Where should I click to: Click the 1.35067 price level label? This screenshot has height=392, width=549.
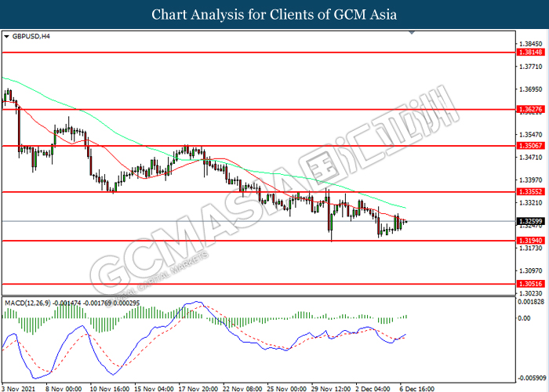531,146
